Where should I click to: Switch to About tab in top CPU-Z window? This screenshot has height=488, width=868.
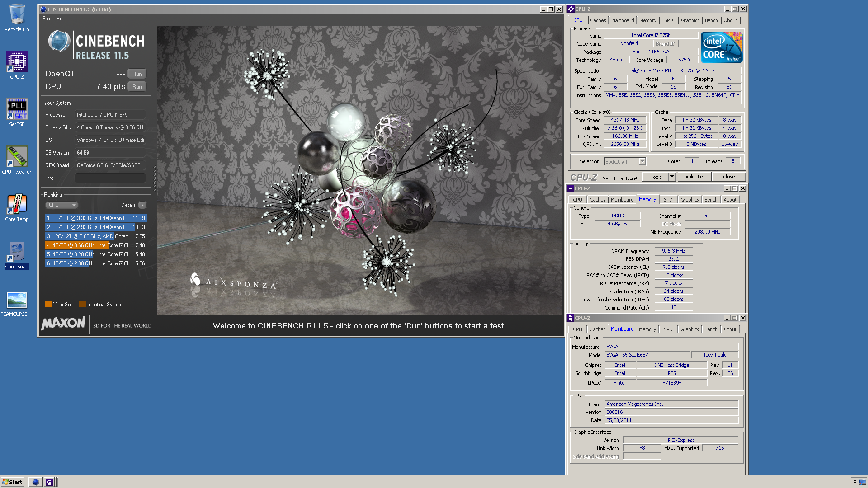730,20
